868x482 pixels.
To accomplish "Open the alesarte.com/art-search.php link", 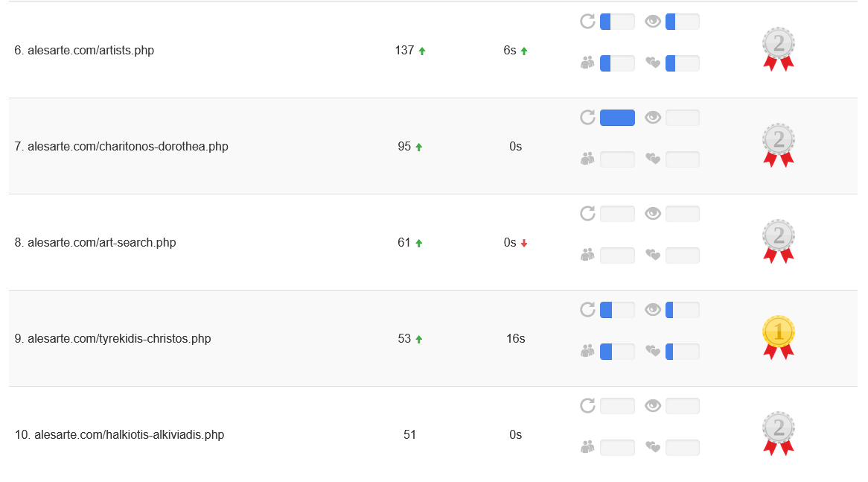I will [x=102, y=243].
